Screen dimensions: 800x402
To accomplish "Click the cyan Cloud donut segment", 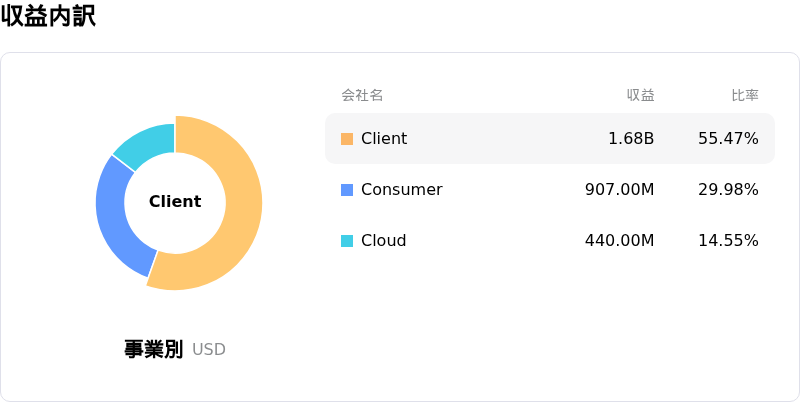I will tap(149, 144).
